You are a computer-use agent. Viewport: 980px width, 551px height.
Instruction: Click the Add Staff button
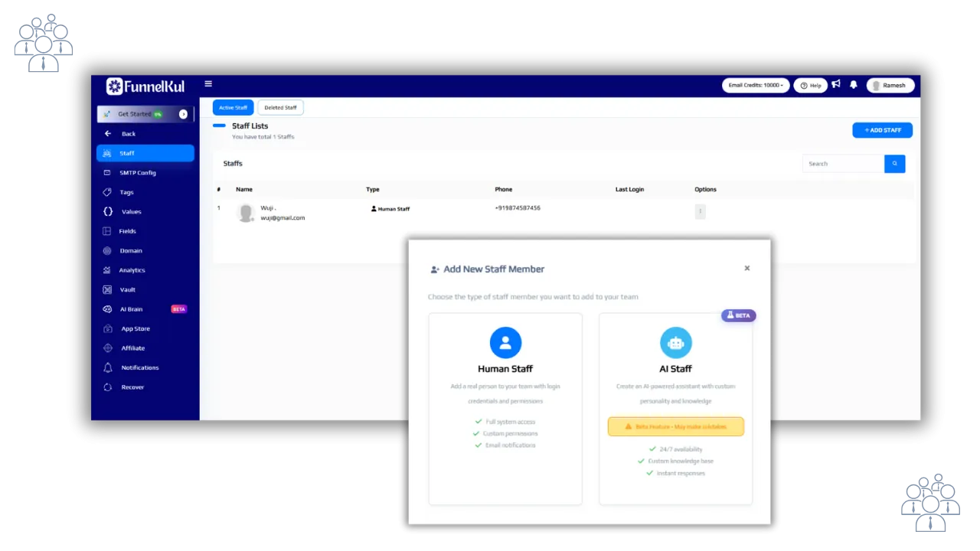coord(882,130)
